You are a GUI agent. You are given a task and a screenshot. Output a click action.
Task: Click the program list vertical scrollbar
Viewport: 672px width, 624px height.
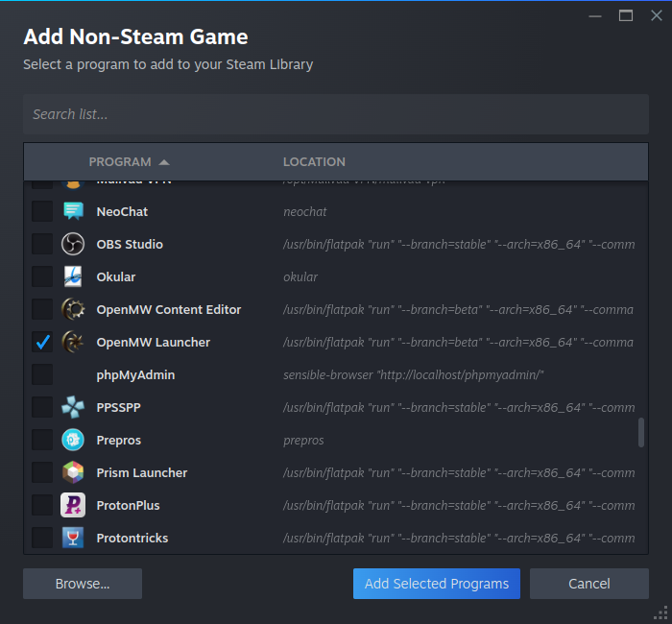click(641, 433)
